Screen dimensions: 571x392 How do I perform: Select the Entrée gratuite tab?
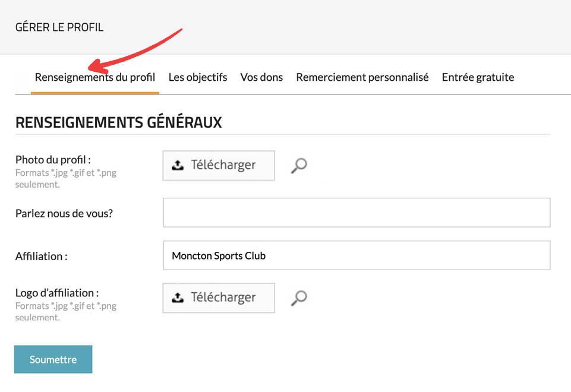(478, 77)
